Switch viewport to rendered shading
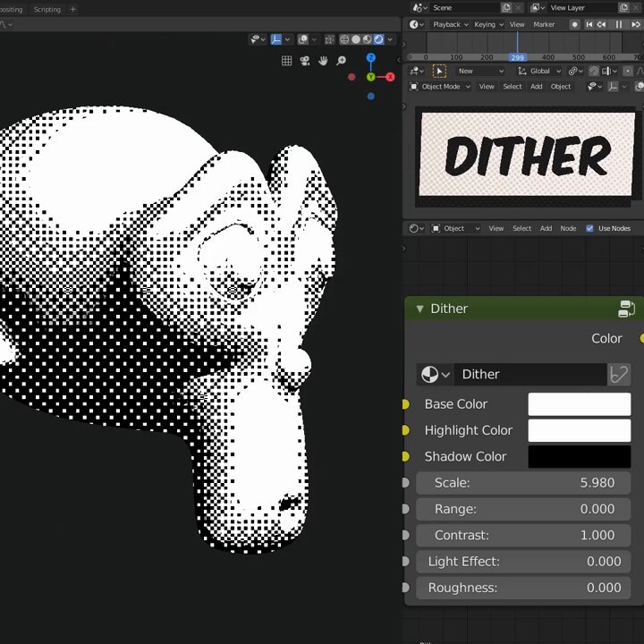Viewport: 644px width, 644px height. coord(378,39)
